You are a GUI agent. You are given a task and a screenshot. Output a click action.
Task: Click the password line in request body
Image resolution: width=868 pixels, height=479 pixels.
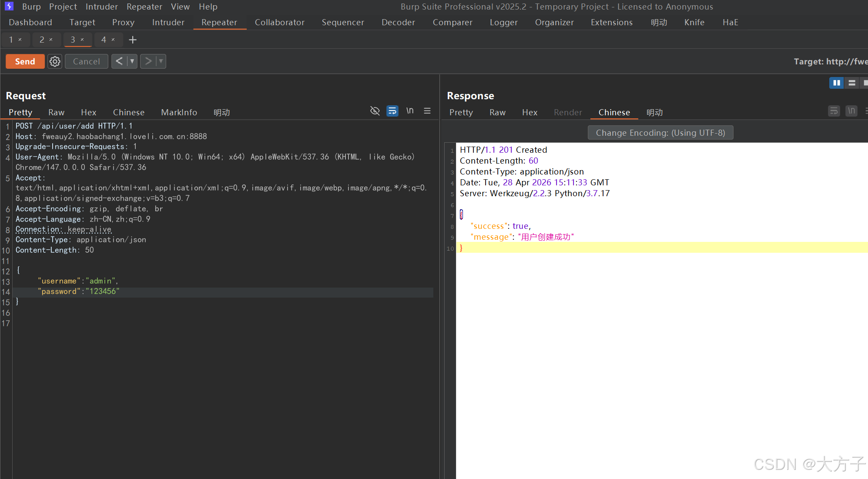pyautogui.click(x=78, y=291)
